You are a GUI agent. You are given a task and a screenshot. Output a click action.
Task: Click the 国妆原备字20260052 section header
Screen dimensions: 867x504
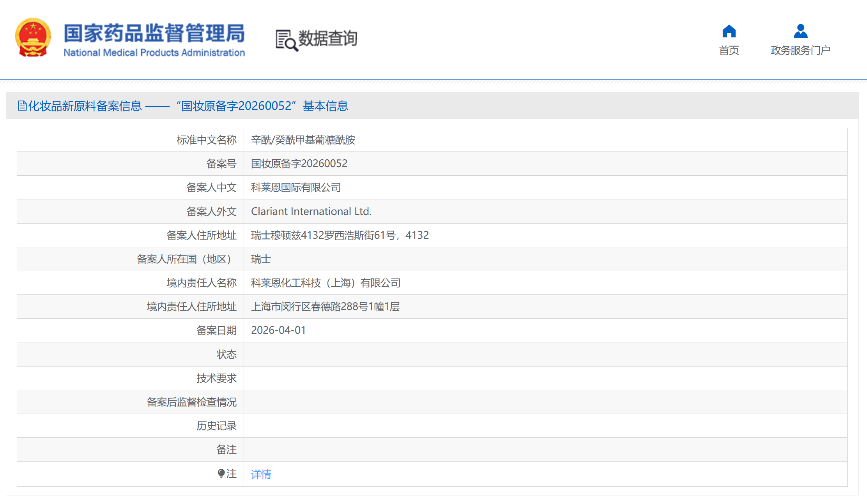pyautogui.click(x=236, y=106)
